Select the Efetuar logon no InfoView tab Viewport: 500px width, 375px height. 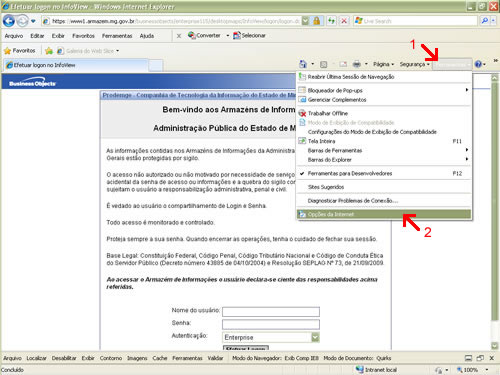pyautogui.click(x=75, y=65)
